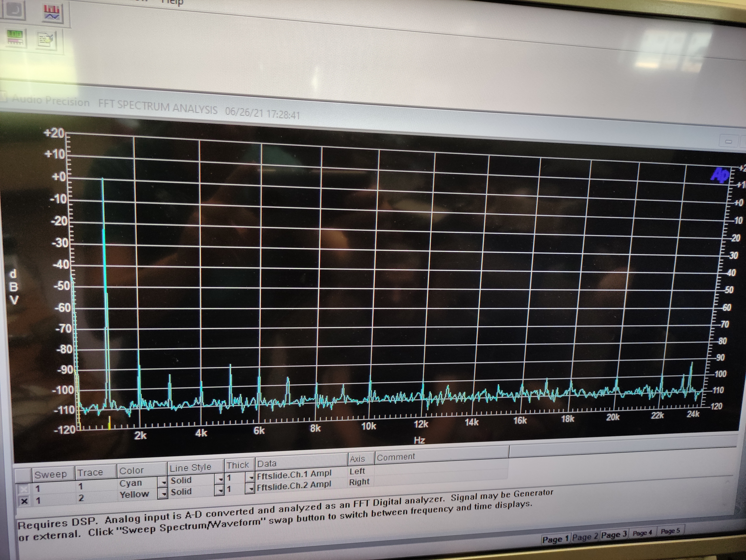The image size is (746, 560).
Task: Select the Fftslide.Ch.2 Ampl data cell
Action: click(294, 486)
